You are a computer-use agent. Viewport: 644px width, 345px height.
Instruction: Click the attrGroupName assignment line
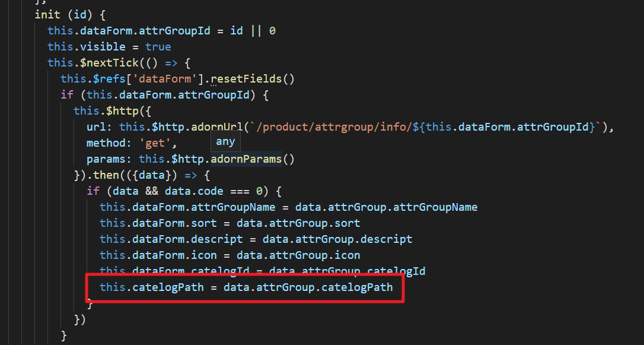(x=289, y=207)
